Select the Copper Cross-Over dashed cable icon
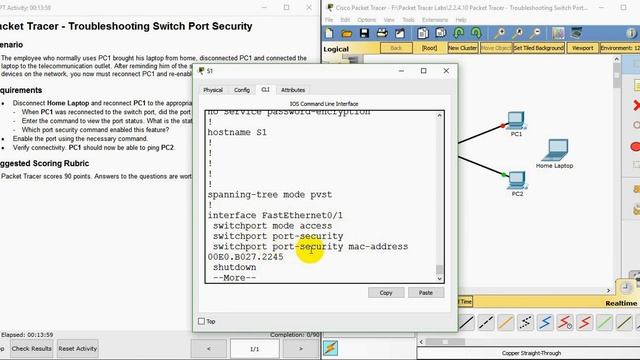The image size is (640, 360). [x=486, y=323]
